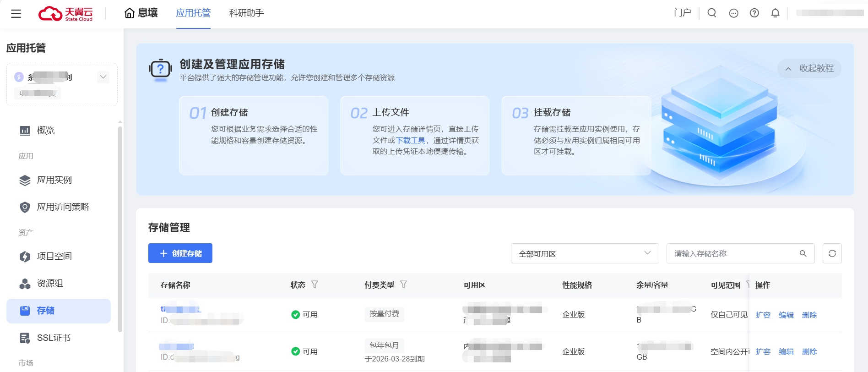
Task: Click the search icon in top bar
Action: [x=711, y=13]
